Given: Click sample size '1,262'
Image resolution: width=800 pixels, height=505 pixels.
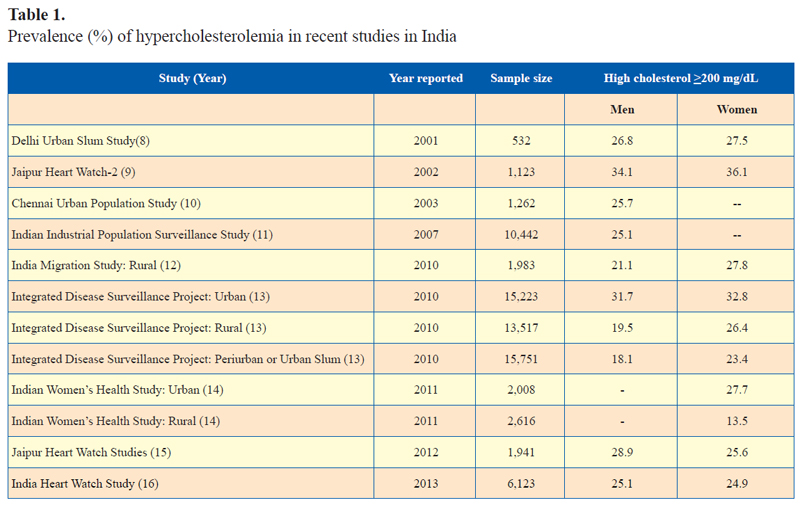Looking at the screenshot, I should tap(521, 203).
